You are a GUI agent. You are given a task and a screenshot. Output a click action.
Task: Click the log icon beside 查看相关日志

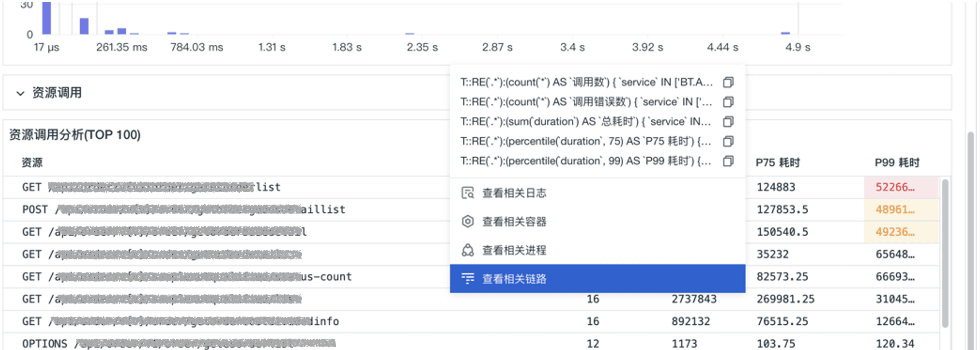point(468,193)
